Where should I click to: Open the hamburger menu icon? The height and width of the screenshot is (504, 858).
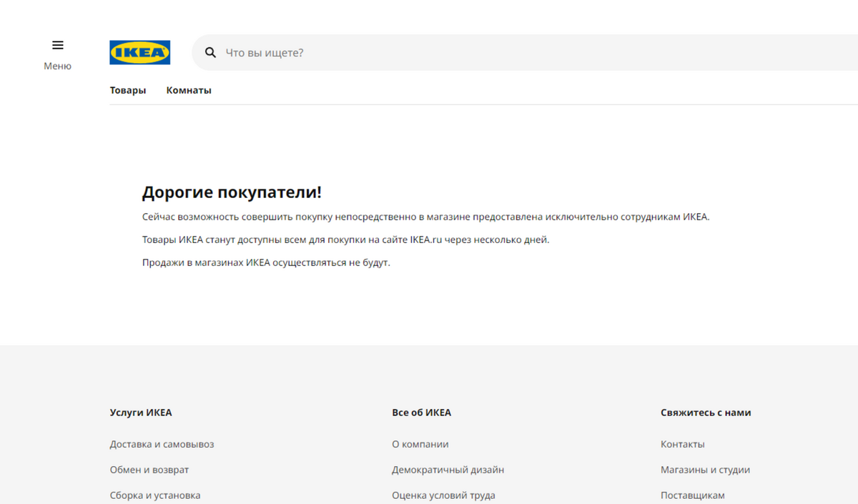click(58, 45)
